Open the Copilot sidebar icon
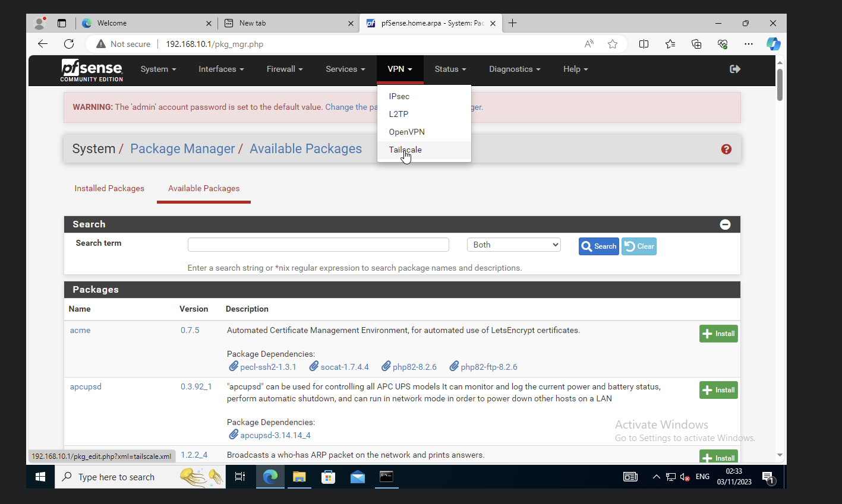 (773, 44)
